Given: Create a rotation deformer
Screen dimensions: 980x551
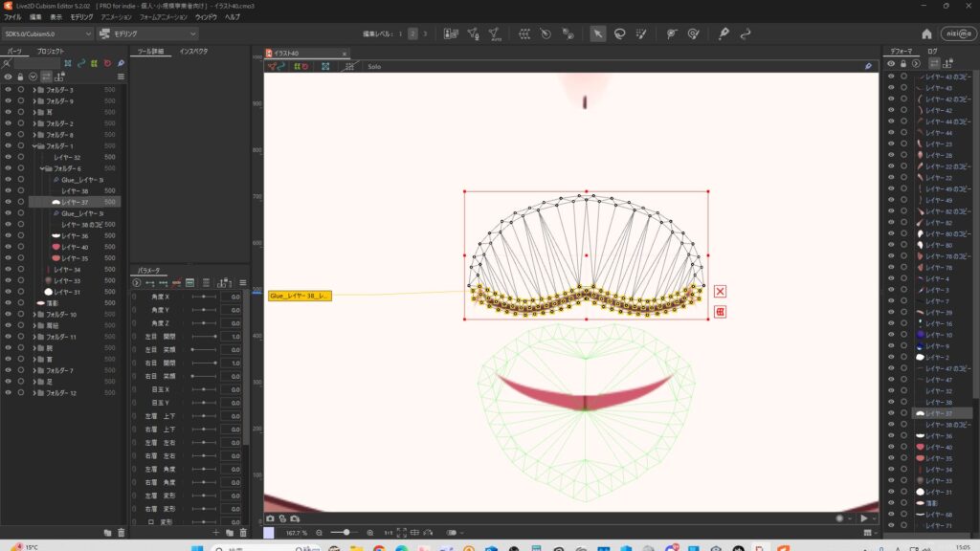Looking at the screenshot, I should click(546, 33).
